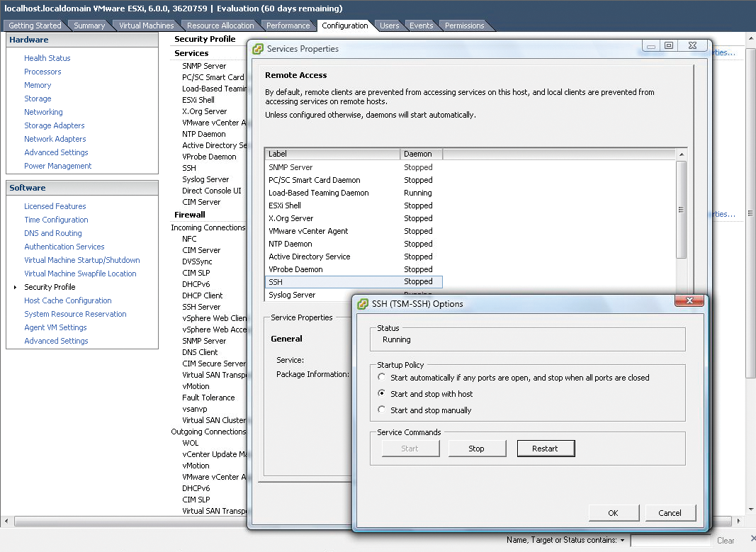Select VMware vCenter Agent row
756x552 pixels.
354,231
